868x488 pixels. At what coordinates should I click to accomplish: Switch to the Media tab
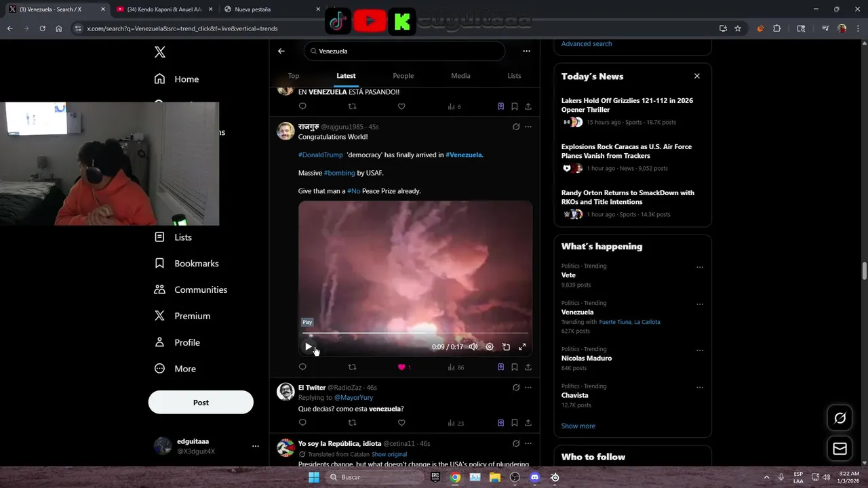[460, 76]
